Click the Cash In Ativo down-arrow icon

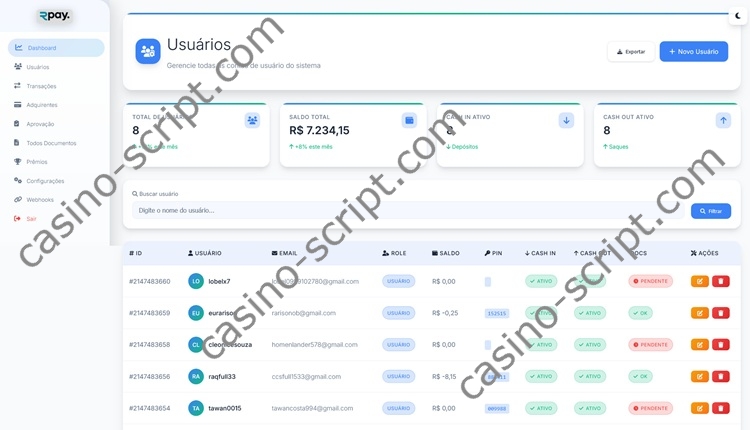[566, 120]
